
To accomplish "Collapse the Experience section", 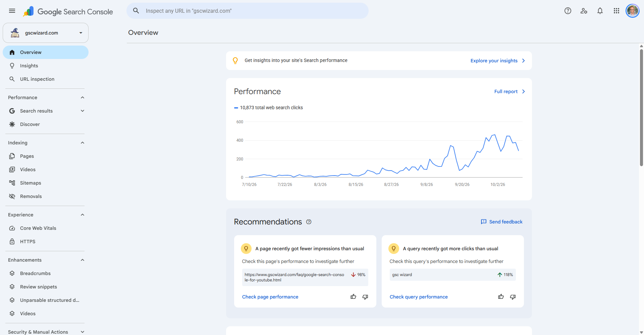I will pos(83,215).
